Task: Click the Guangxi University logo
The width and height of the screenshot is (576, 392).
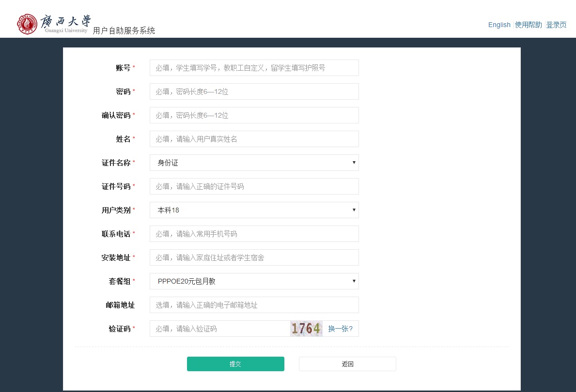Action: 53,24
